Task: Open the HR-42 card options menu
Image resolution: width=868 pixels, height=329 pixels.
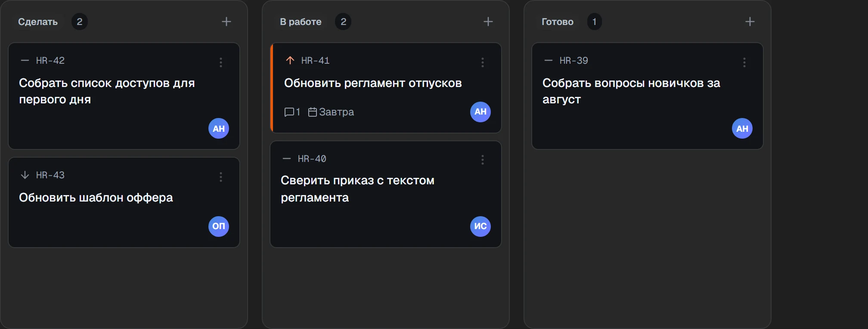Action: coord(221,62)
